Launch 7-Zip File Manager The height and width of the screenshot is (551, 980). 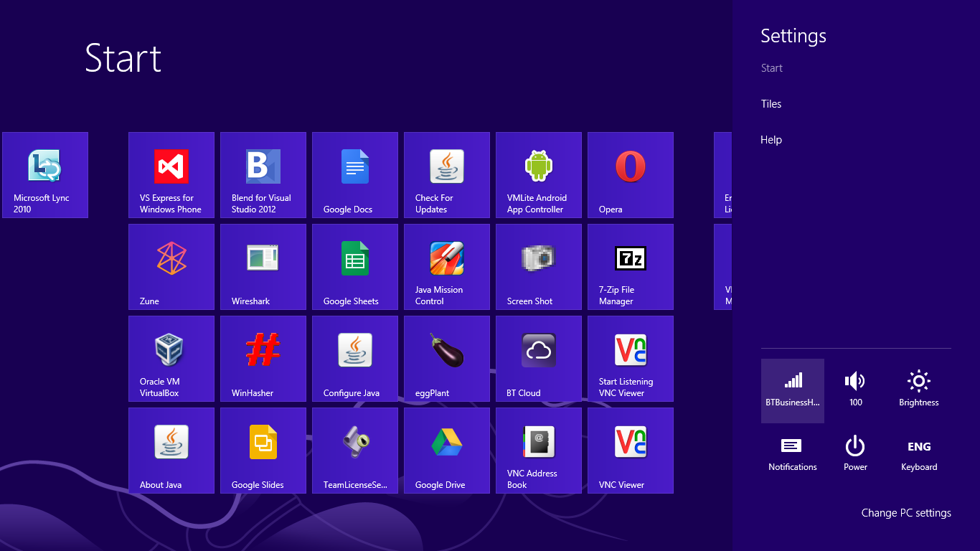pyautogui.click(x=630, y=267)
